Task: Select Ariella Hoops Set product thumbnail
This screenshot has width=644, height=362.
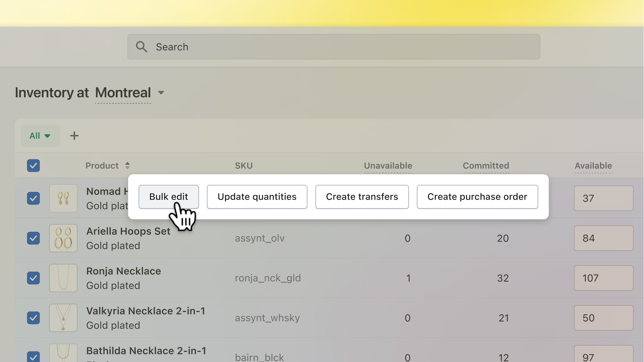Action: (x=63, y=238)
